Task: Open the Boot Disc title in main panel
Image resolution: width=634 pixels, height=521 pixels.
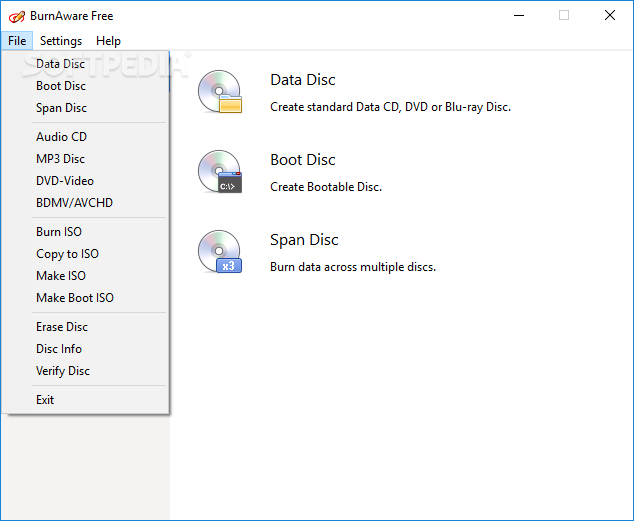Action: (302, 160)
